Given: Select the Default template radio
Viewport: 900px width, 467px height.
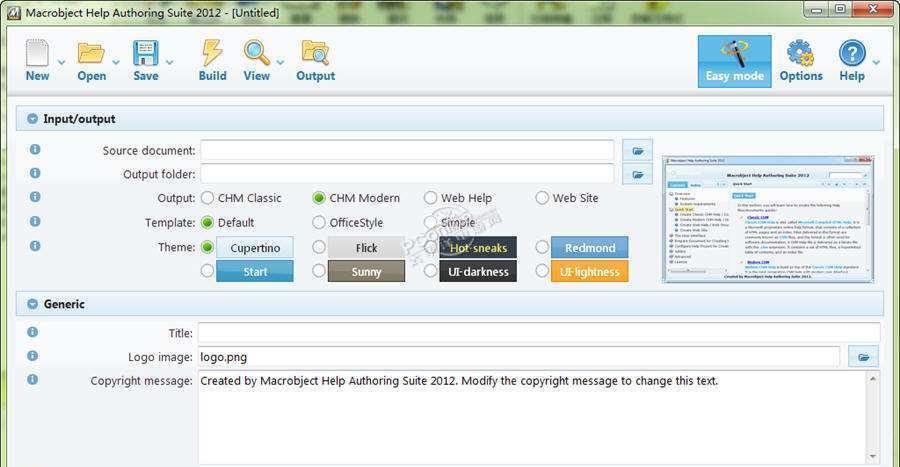Looking at the screenshot, I should tap(207, 223).
